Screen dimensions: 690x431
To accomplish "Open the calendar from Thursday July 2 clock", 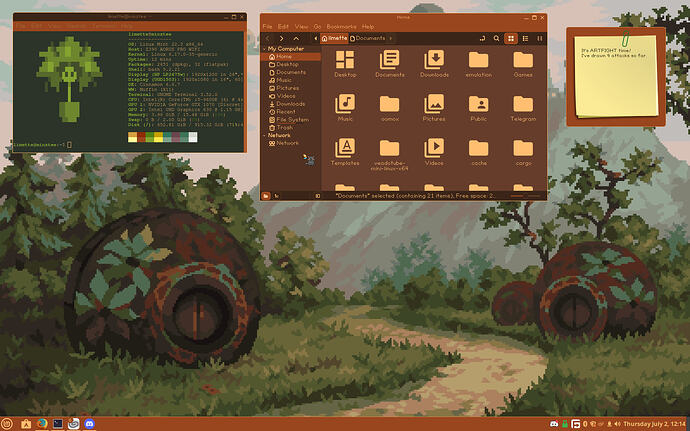I will 654,424.
